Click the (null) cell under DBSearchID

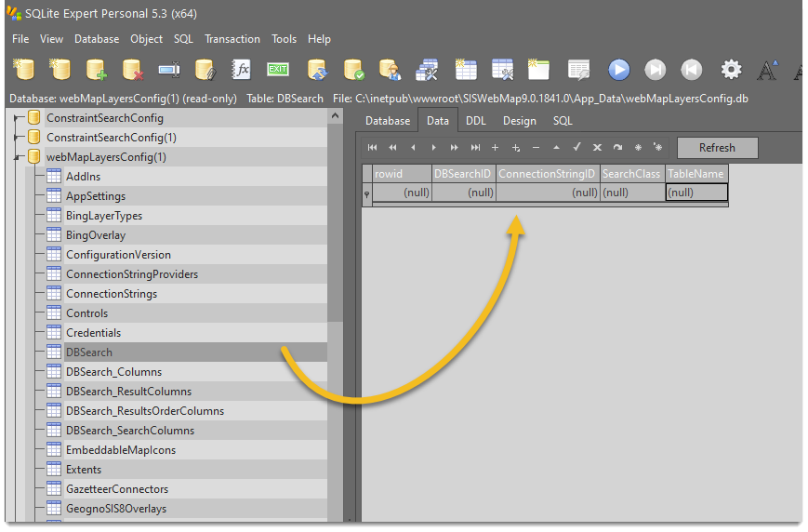[x=463, y=193]
